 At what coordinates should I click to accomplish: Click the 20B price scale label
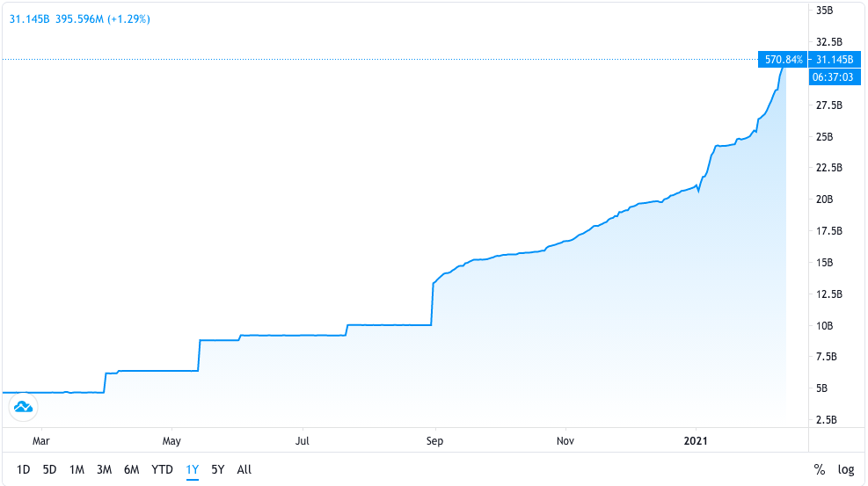click(x=824, y=199)
